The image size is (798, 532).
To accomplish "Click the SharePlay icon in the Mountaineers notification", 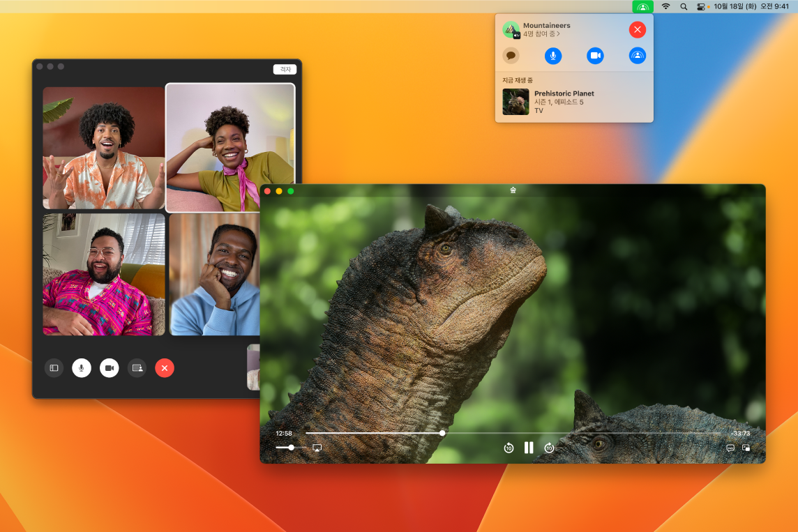I will tap(637, 56).
